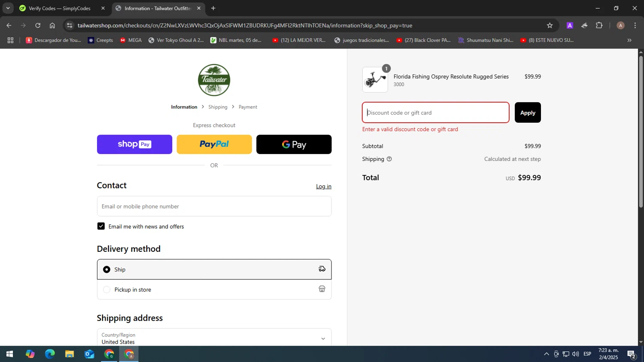
Task: Reload the checkout page
Action: pyautogui.click(x=38, y=25)
